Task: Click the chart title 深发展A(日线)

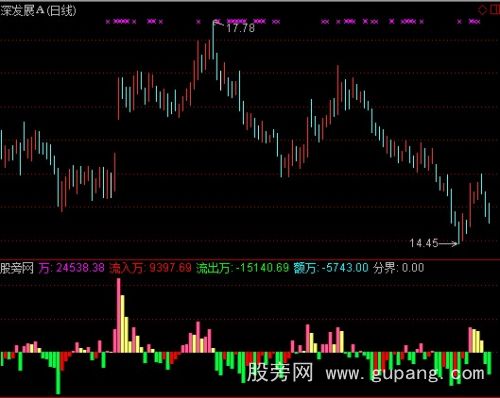Action: (x=38, y=10)
